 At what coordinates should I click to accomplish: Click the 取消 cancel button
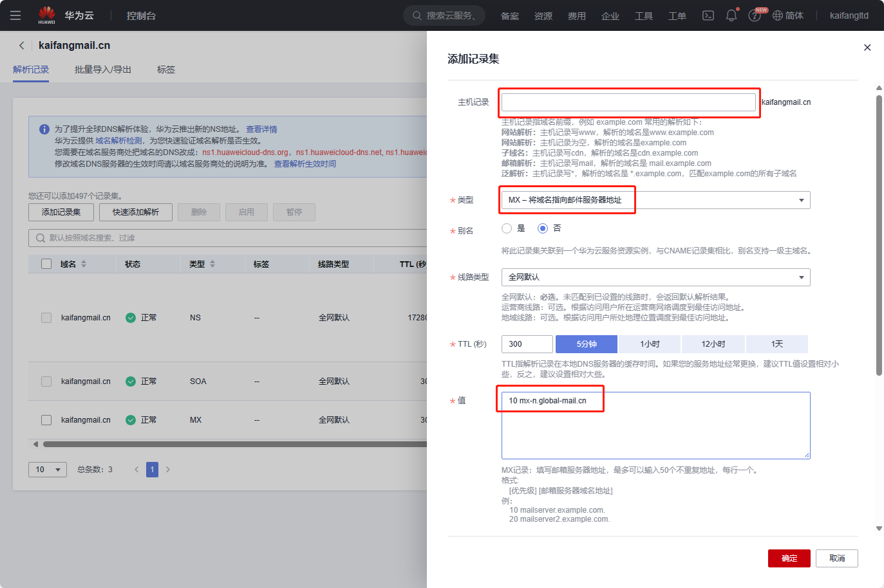(837, 558)
